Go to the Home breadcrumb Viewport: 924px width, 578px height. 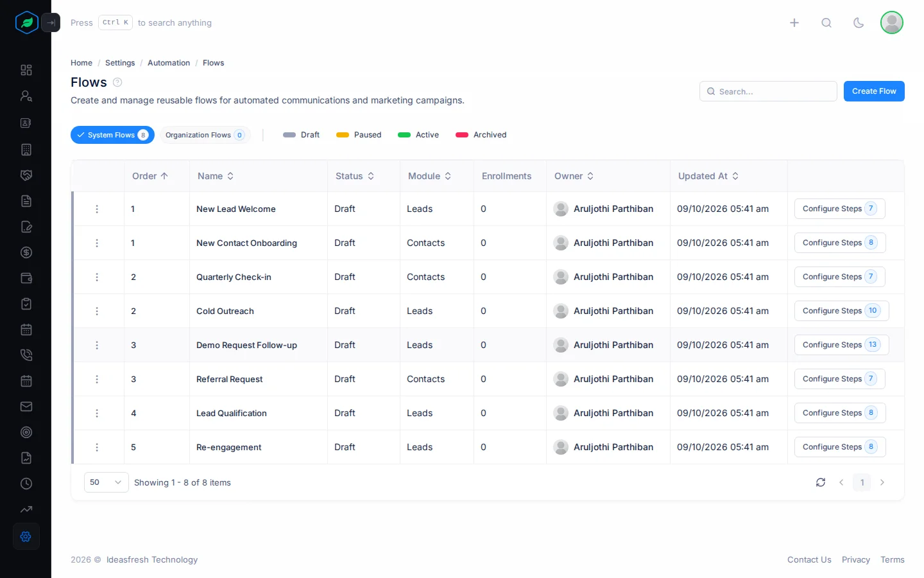[x=81, y=63]
